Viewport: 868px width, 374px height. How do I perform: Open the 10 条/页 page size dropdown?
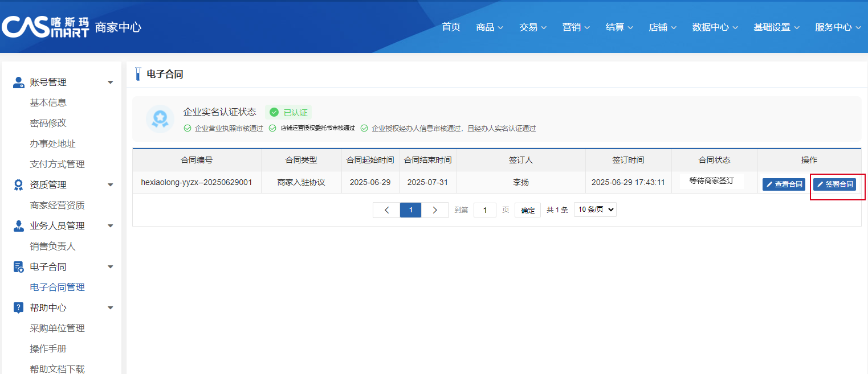[595, 209]
